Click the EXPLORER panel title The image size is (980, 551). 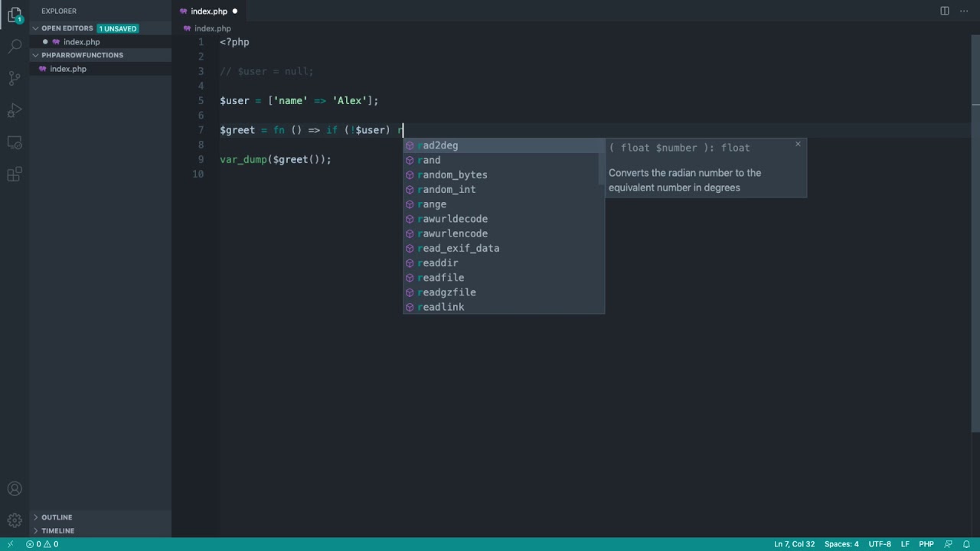click(59, 11)
